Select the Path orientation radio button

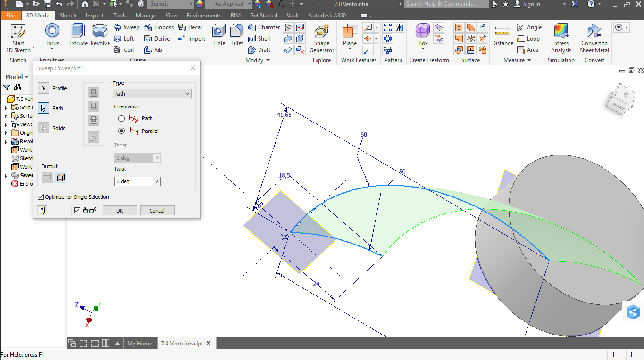(x=122, y=119)
